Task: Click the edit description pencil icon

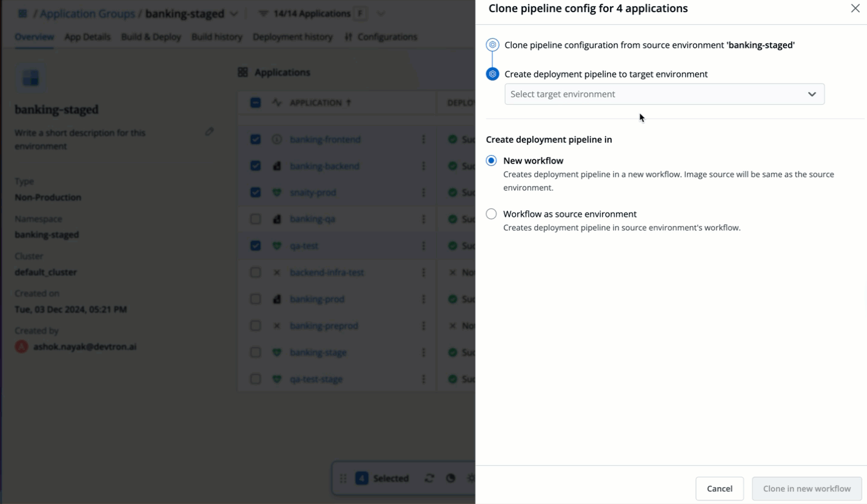Action: tap(209, 131)
